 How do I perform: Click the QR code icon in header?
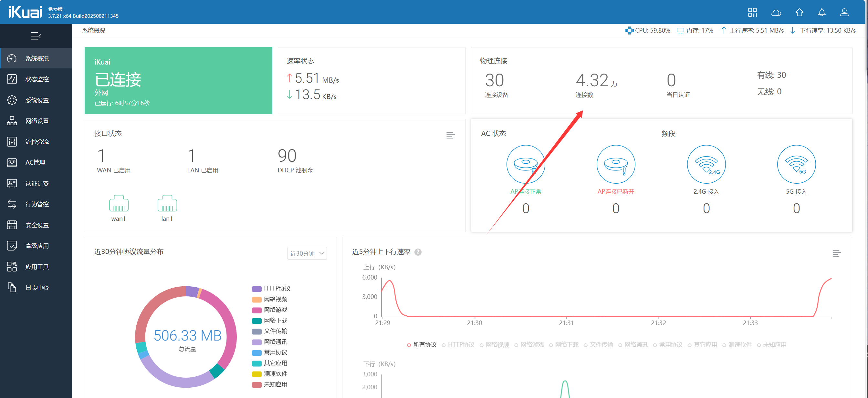tap(752, 13)
